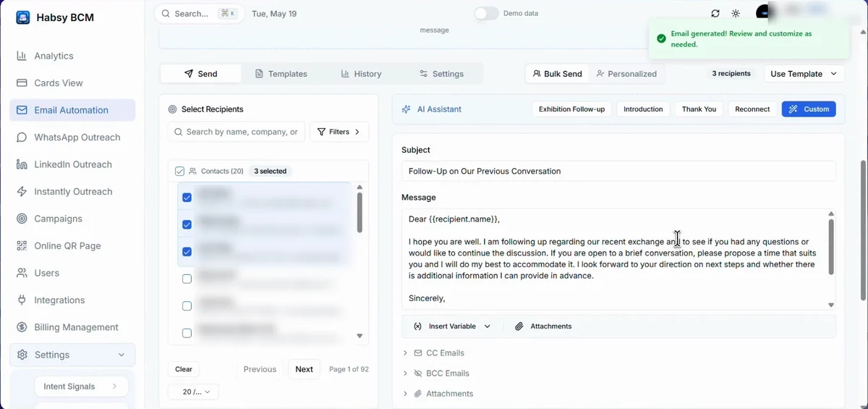Toggle the Demo data switch
Screen dimensions: 868x409
click(x=487, y=14)
